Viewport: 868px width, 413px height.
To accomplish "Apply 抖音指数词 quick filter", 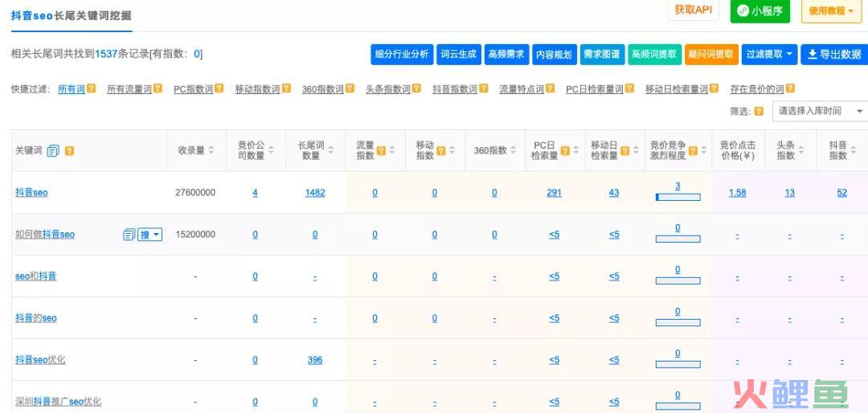I will [x=454, y=89].
